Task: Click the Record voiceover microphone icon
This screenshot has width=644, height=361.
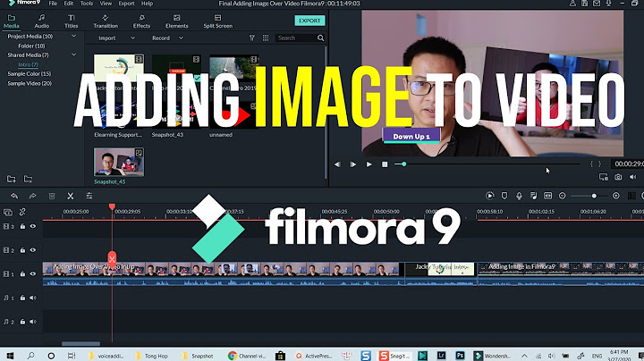Action: click(519, 196)
